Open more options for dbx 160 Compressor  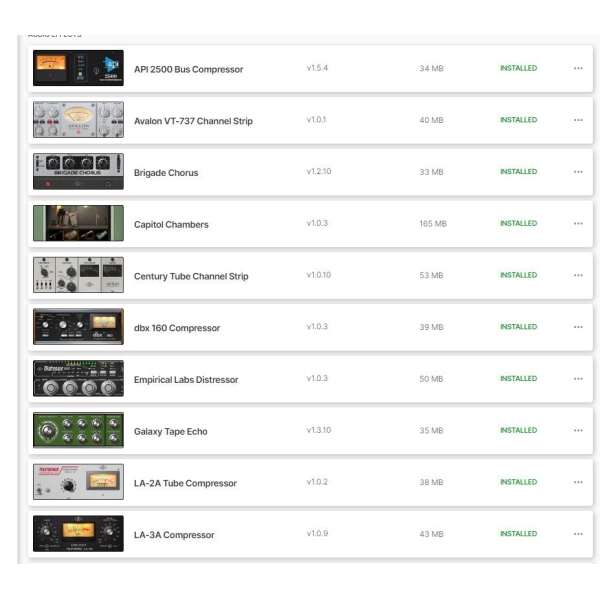578,327
